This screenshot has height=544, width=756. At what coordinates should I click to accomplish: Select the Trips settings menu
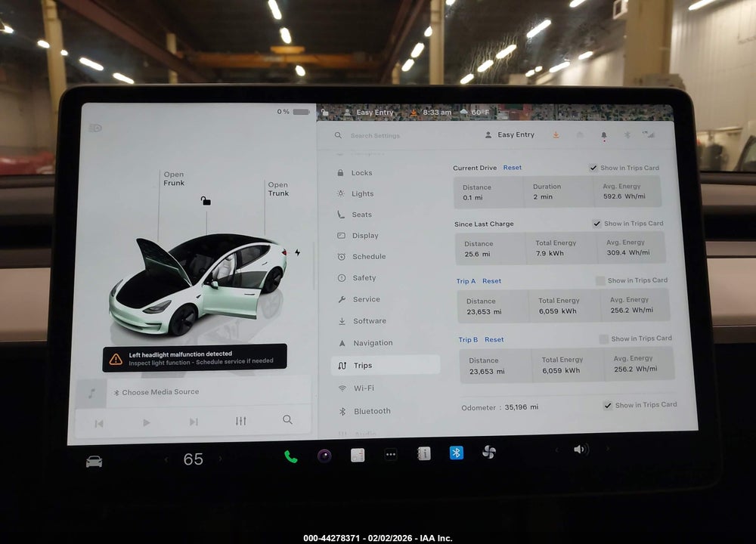tap(386, 365)
